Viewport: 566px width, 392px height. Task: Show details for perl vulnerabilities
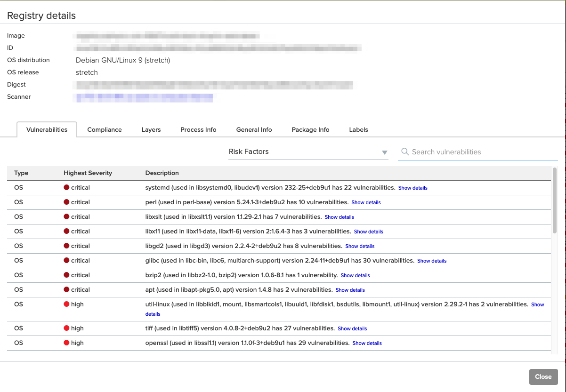[366, 202]
